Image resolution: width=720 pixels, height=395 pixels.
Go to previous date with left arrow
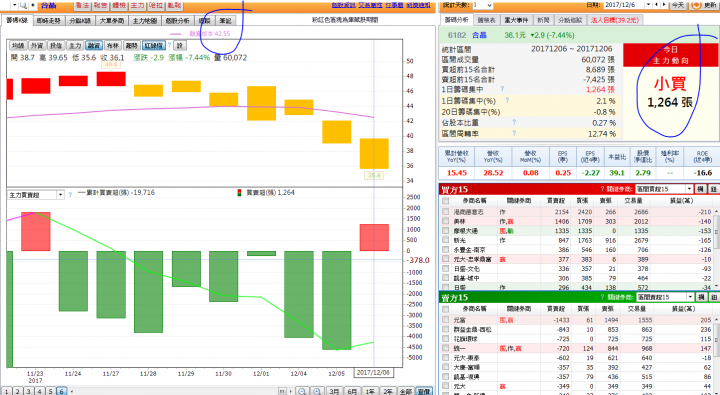[x=657, y=5]
